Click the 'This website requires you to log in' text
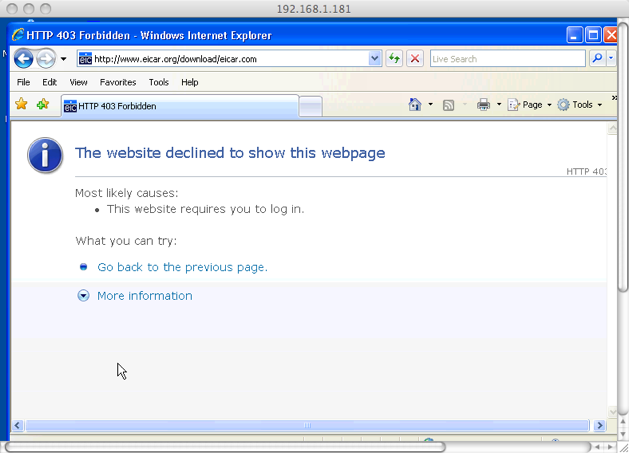Screen dimensions: 629x453 point(205,209)
